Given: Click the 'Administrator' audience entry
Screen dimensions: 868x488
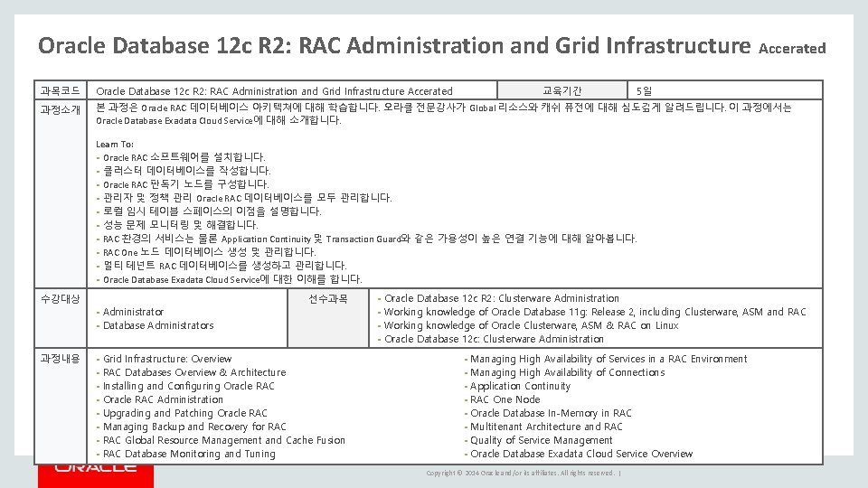Looking at the screenshot, I should pos(133,312).
